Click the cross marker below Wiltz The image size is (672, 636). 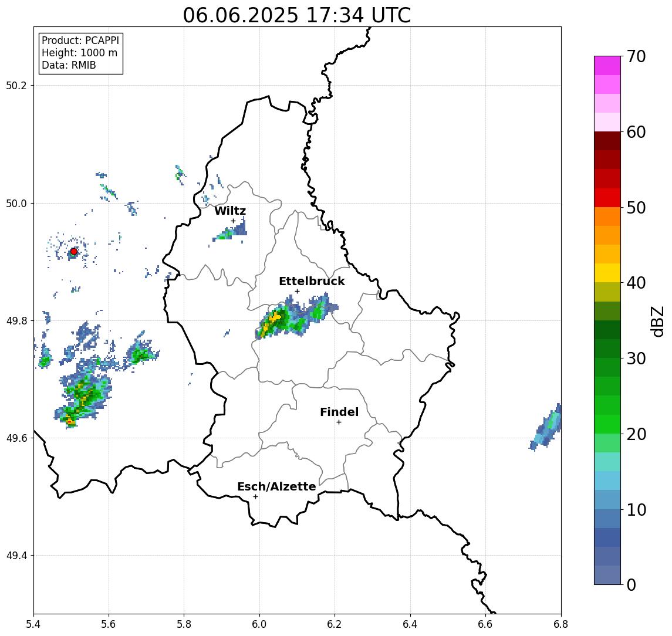pos(233,221)
